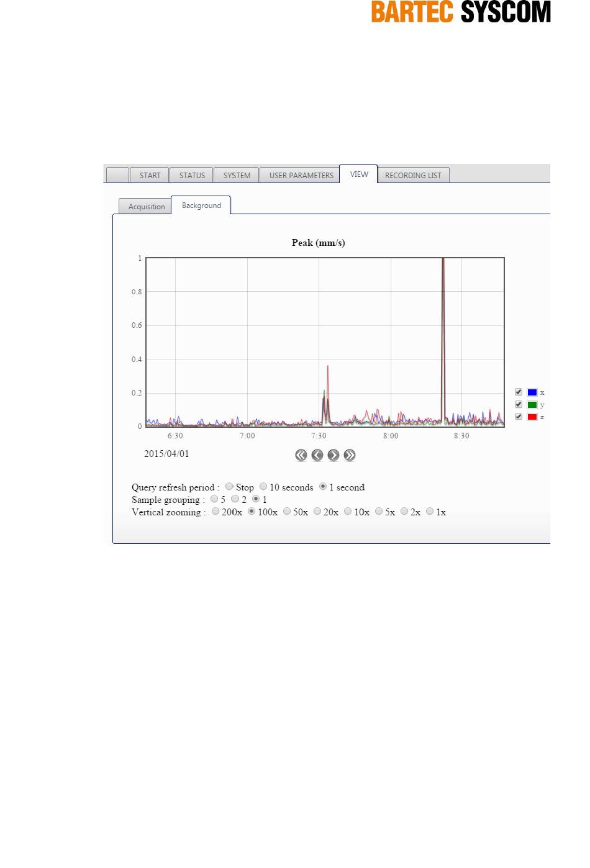Viewport: 590px width, 868px height.
Task: Set query refresh period to Stop
Action: [229, 486]
